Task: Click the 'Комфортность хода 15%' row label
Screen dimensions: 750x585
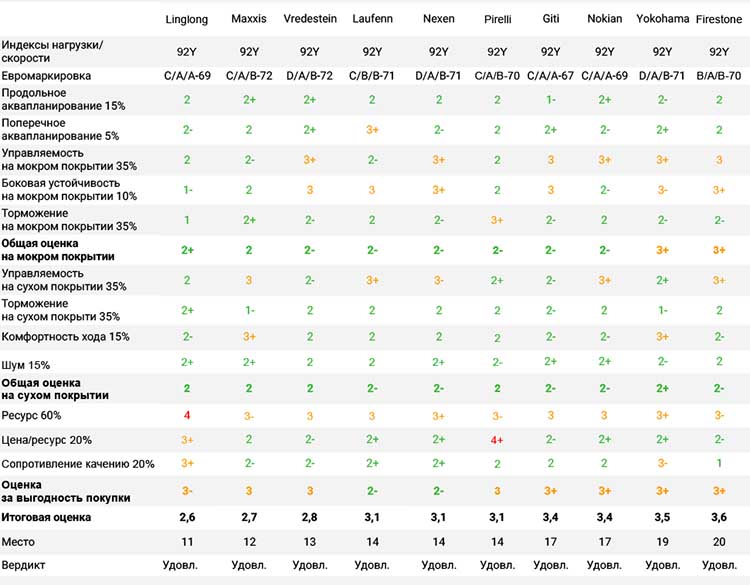Action: coord(65,336)
